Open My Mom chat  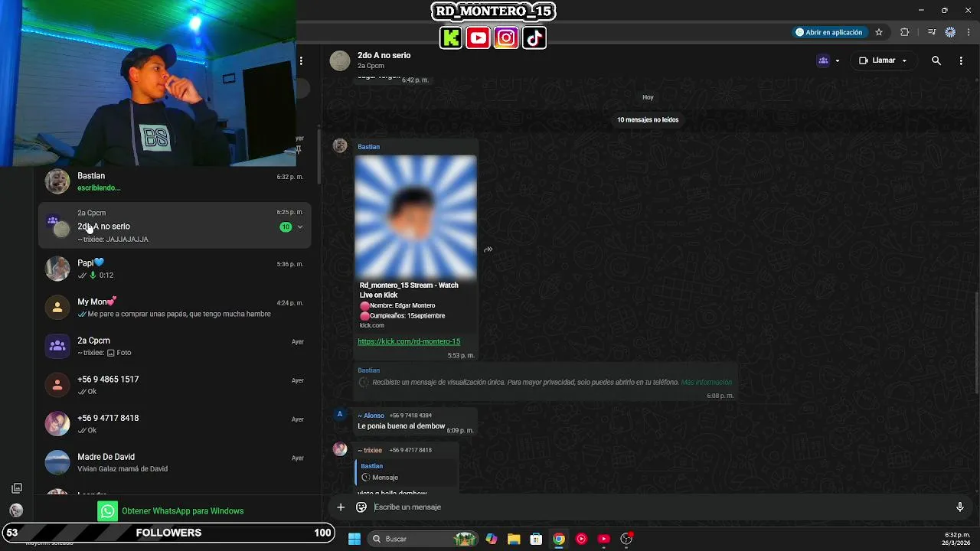175,308
